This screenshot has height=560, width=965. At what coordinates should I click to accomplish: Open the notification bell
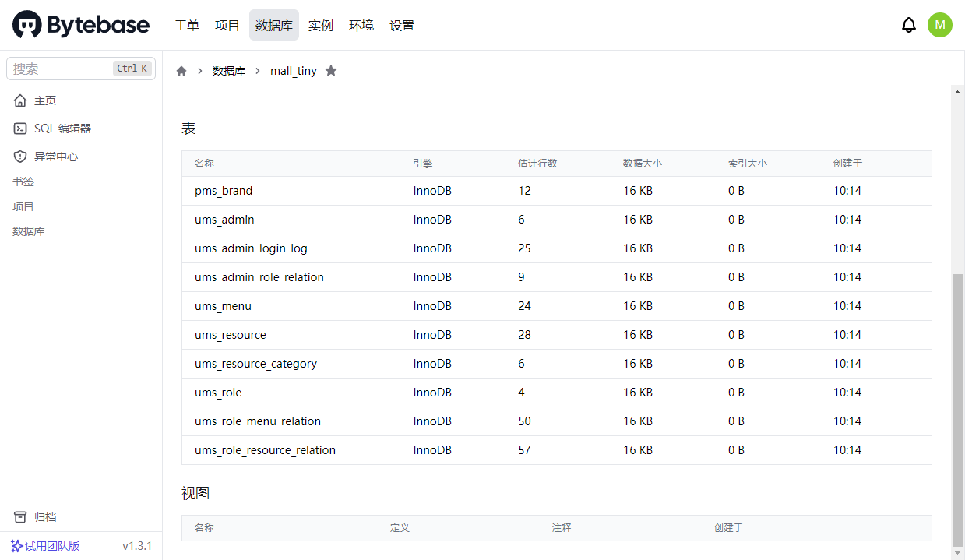908,25
